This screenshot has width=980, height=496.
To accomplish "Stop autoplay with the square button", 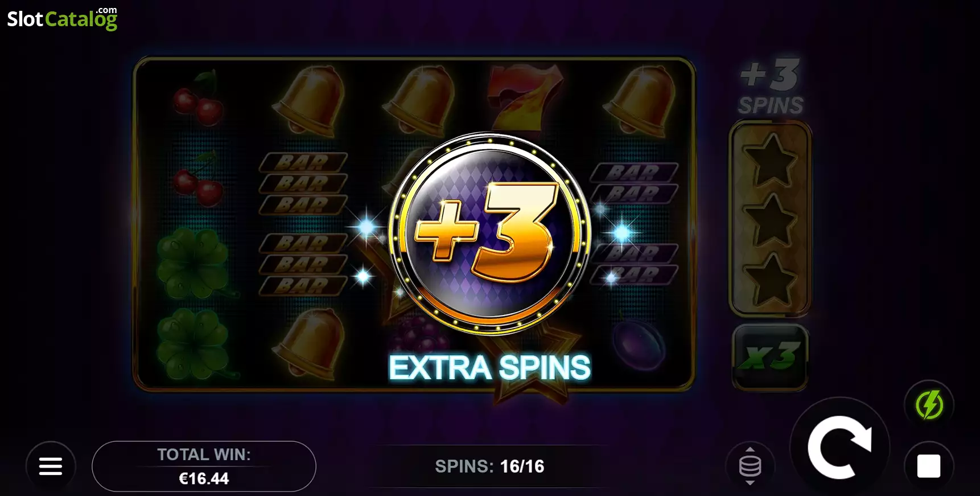I will (x=929, y=466).
